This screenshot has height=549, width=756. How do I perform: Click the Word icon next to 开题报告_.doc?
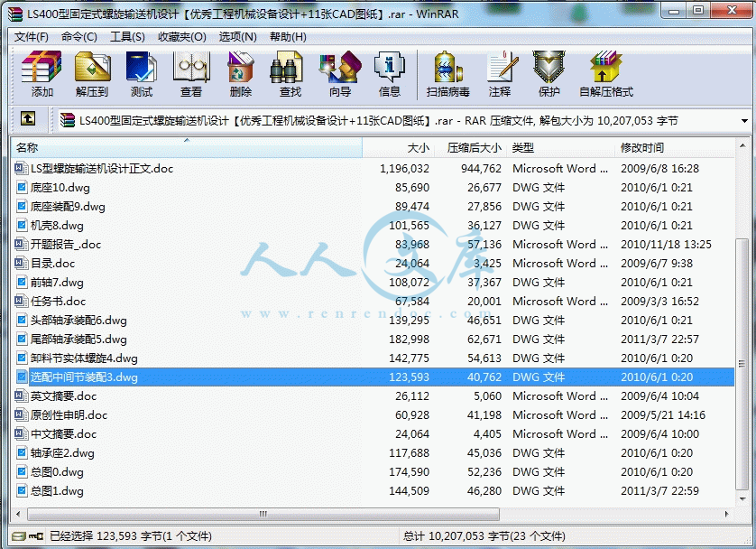21,244
